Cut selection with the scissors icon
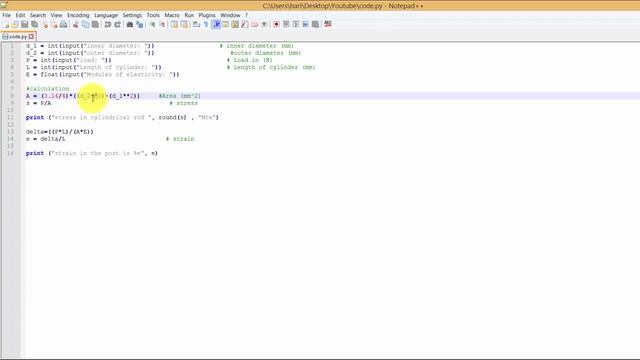 [x=76, y=24]
